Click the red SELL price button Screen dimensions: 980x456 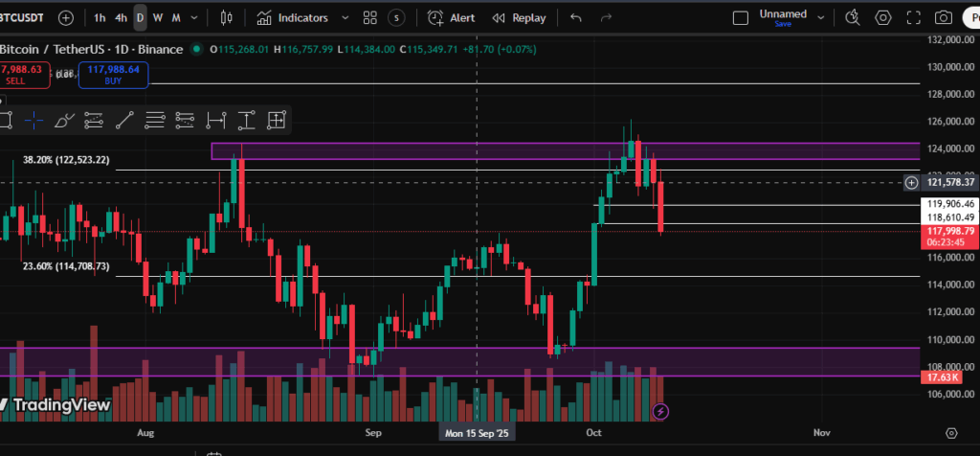(x=23, y=75)
